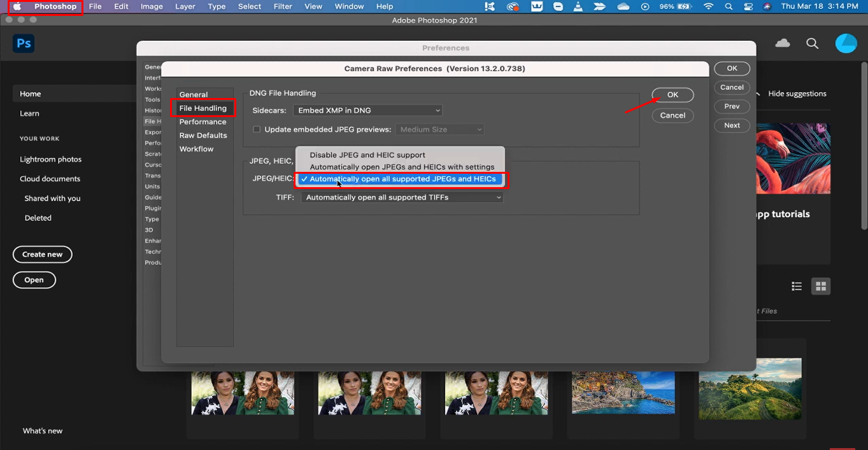Open the Creative Cloud menu bar icon

tap(513, 6)
